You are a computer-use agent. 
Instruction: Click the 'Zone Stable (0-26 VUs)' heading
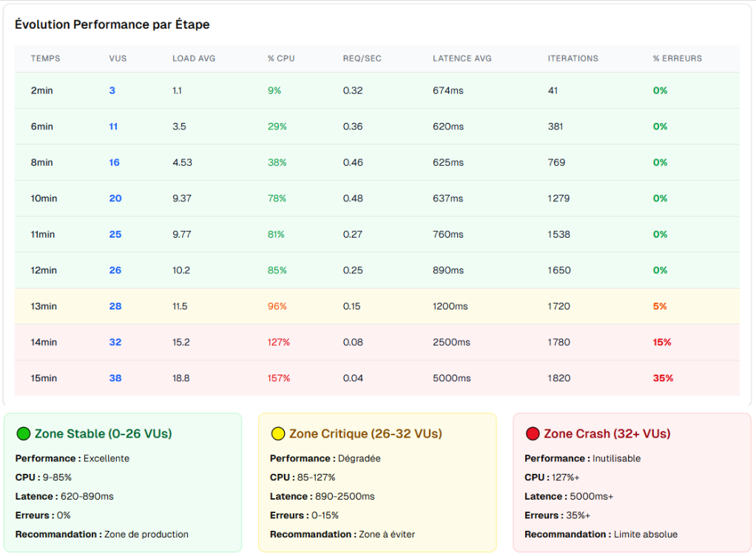coord(103,434)
